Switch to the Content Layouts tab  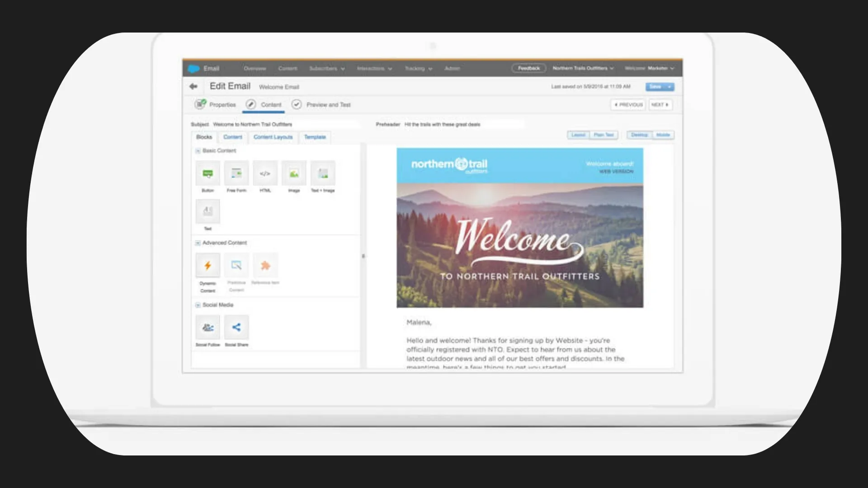pos(273,137)
